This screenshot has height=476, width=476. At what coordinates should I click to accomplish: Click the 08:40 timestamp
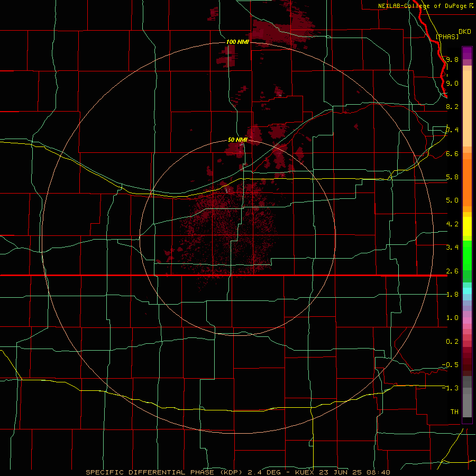(x=378, y=472)
